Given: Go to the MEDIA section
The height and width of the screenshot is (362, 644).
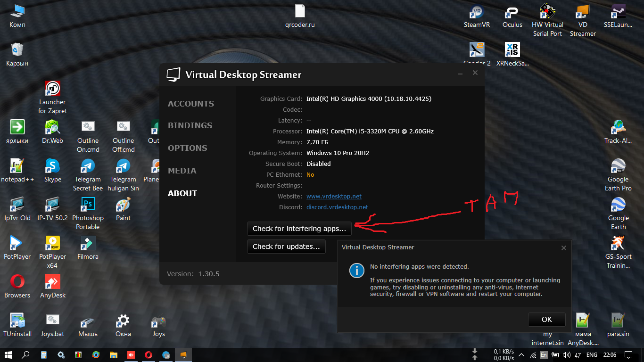Looking at the screenshot, I should click(x=182, y=171).
